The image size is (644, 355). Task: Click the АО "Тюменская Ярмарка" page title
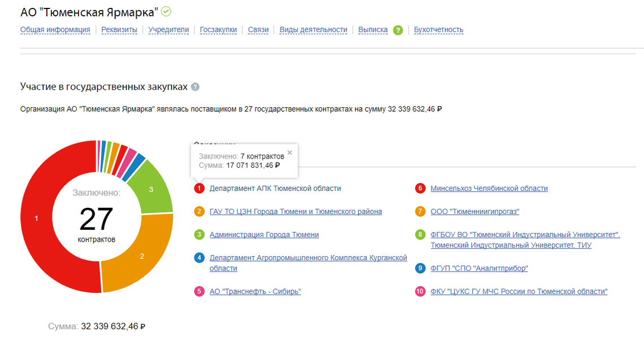pyautogui.click(x=89, y=12)
